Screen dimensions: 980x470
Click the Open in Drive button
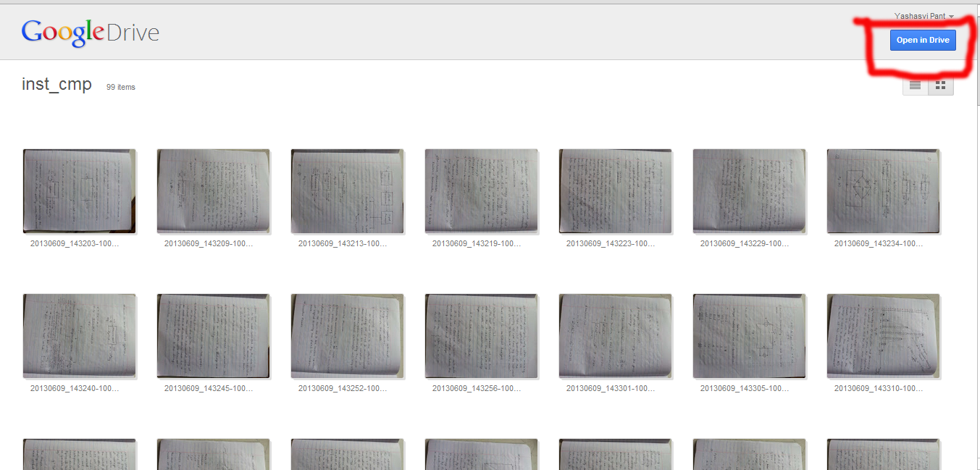coord(923,40)
